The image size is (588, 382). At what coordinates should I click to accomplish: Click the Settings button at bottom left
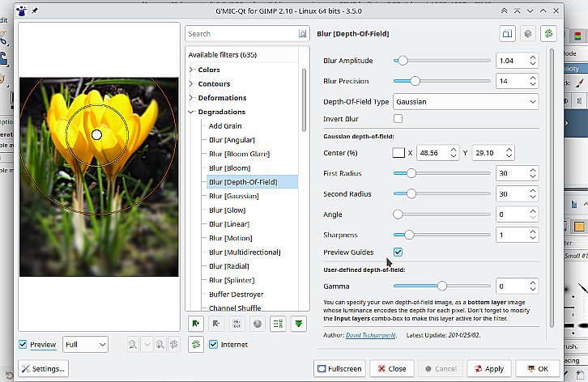point(44,368)
